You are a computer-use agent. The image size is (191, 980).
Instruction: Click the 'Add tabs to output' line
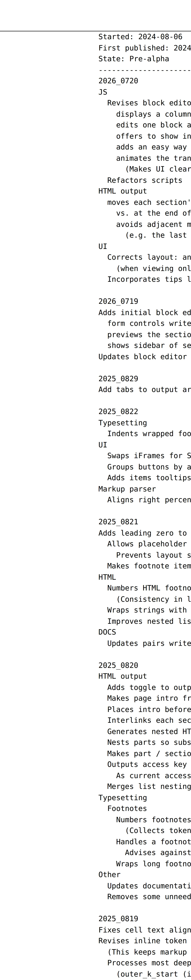145,390
